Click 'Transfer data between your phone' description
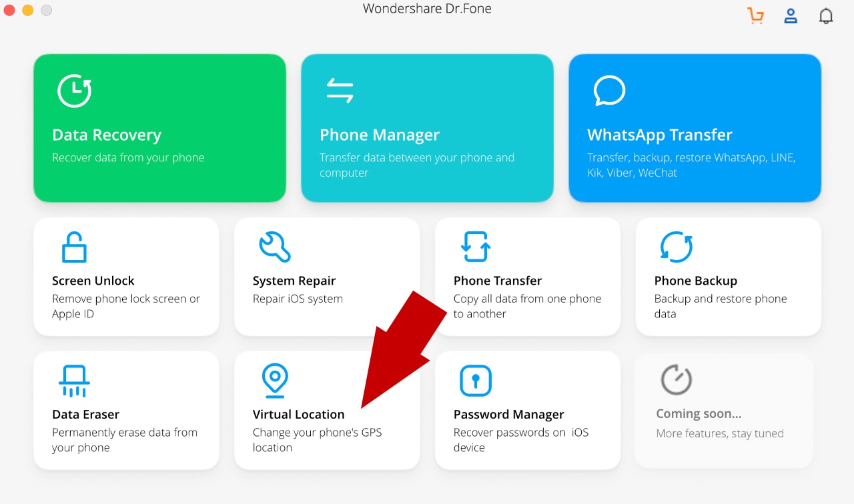854x504 pixels. tap(417, 165)
